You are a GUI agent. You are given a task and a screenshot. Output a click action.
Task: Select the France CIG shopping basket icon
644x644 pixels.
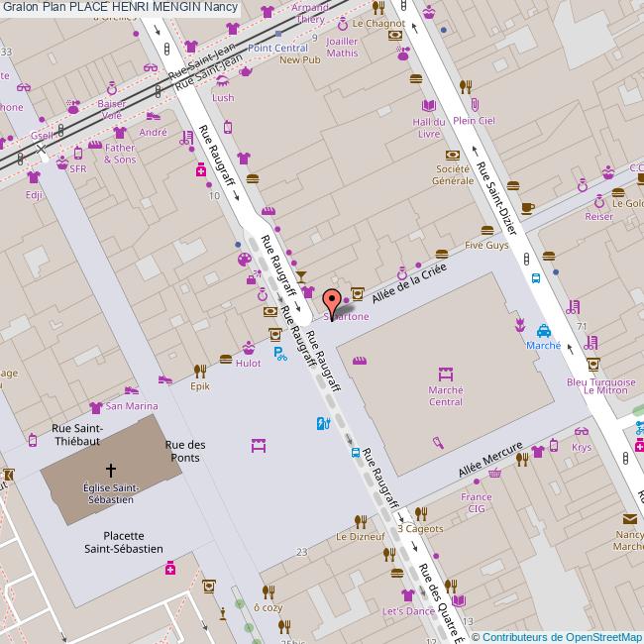click(494, 474)
